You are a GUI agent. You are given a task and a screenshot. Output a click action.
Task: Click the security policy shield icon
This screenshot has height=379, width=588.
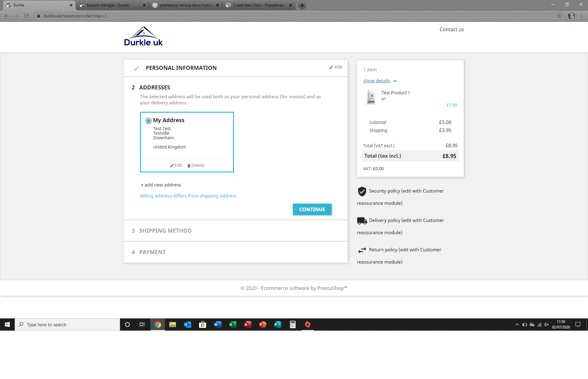click(x=362, y=191)
